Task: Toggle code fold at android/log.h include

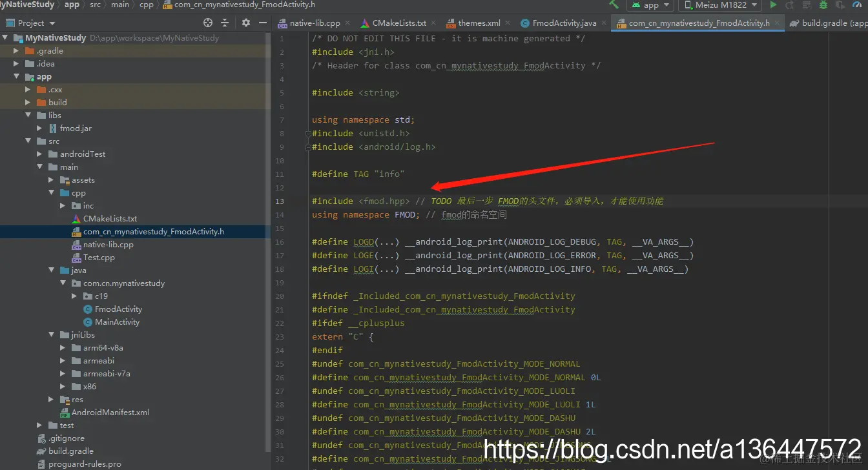Action: click(308, 147)
